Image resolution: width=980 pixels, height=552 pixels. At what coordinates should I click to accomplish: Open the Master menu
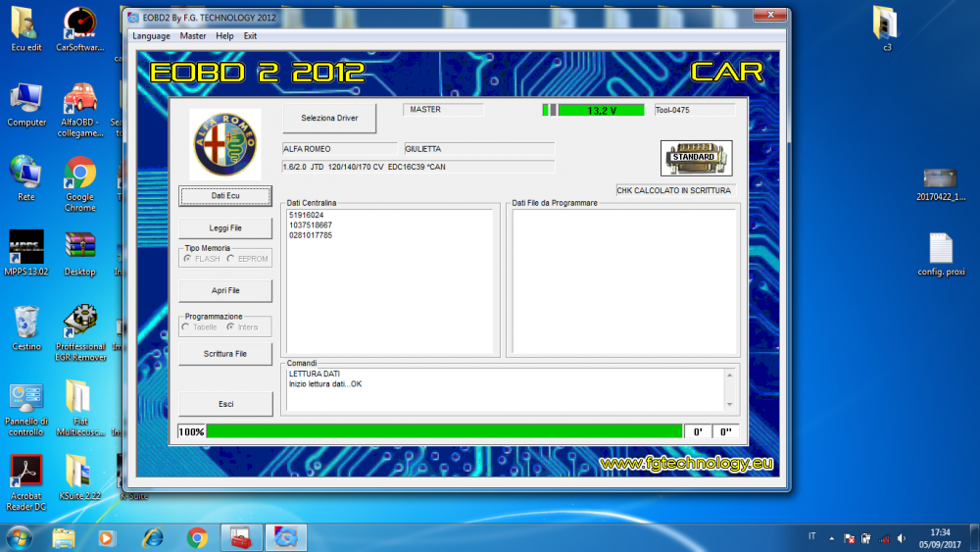click(192, 36)
